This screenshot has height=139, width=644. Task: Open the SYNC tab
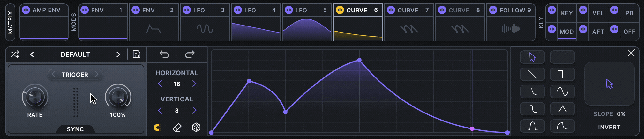[x=75, y=129]
